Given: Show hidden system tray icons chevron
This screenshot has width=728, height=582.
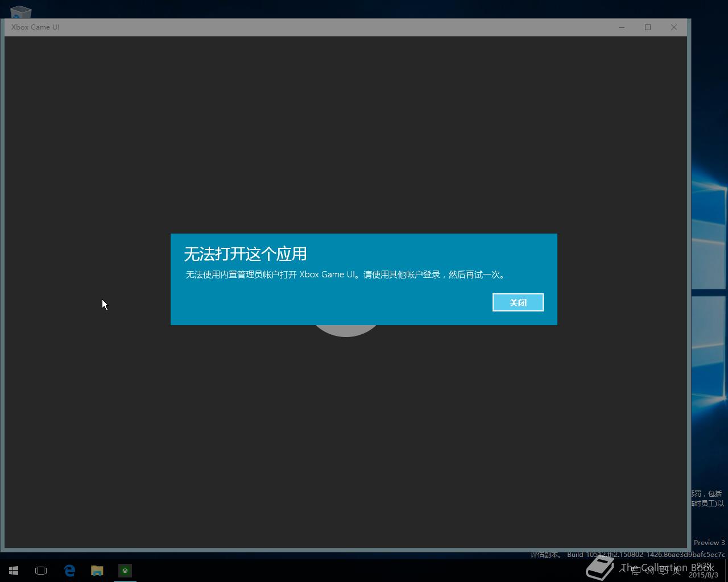Looking at the screenshot, I should pyautogui.click(x=622, y=570).
